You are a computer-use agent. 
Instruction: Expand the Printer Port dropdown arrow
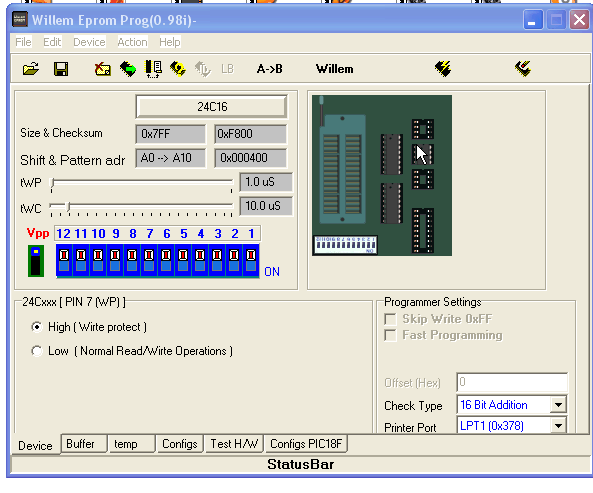click(x=558, y=426)
